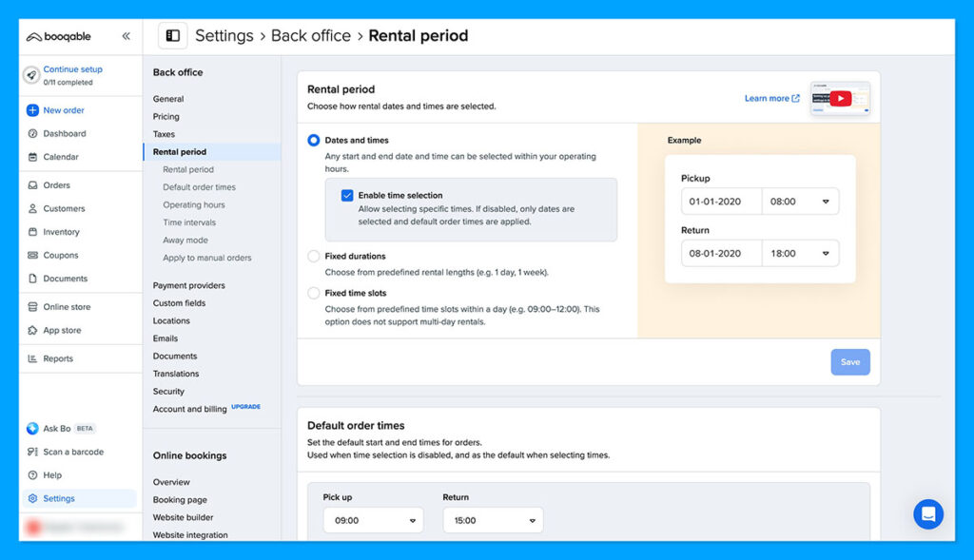Open Emails settings

[x=166, y=338]
